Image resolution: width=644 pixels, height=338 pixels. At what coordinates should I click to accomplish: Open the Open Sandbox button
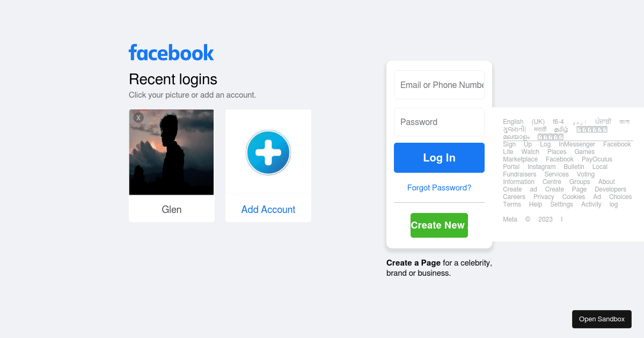tap(602, 319)
